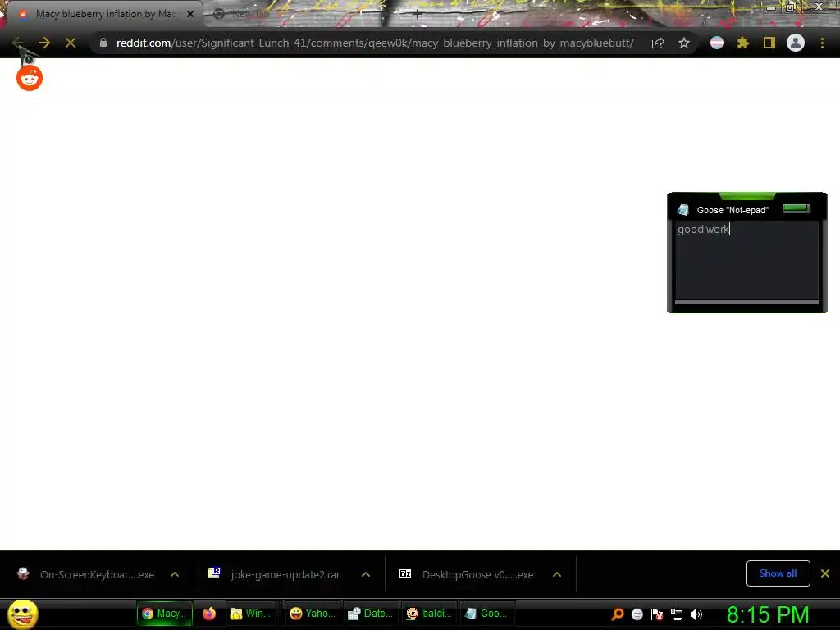Open a new tab with plus button

[418, 14]
